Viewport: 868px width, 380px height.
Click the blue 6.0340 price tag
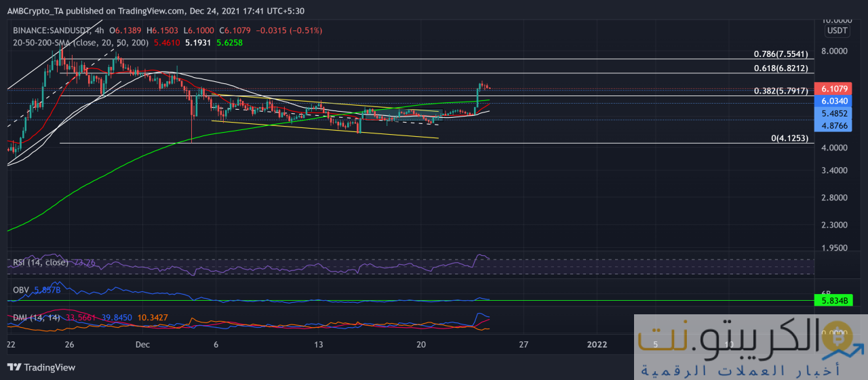tap(832, 100)
